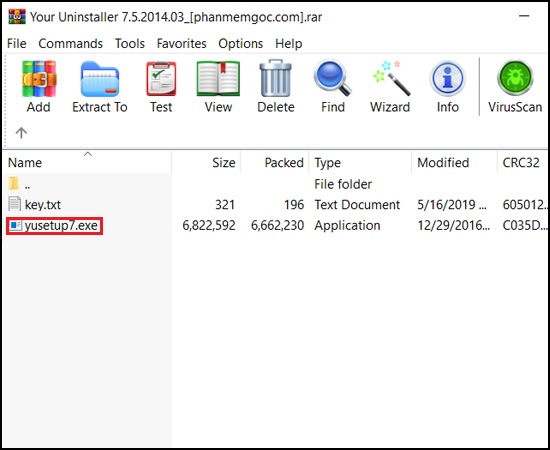Select the key.txt file name
Screen dimensions: 550x450
(x=43, y=204)
